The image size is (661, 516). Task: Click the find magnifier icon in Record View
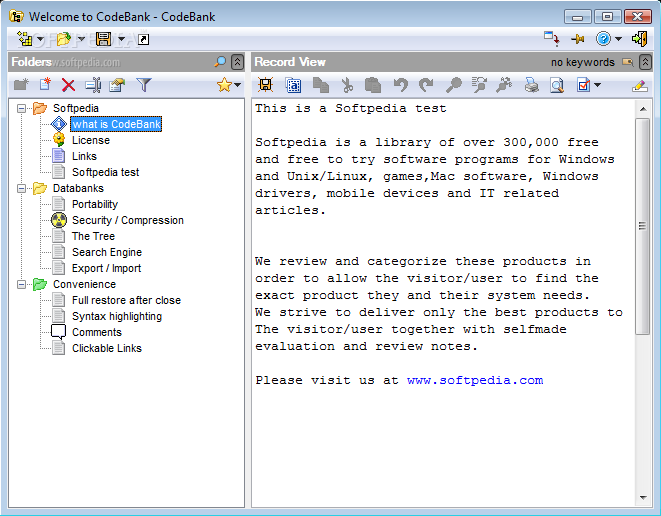tap(454, 85)
